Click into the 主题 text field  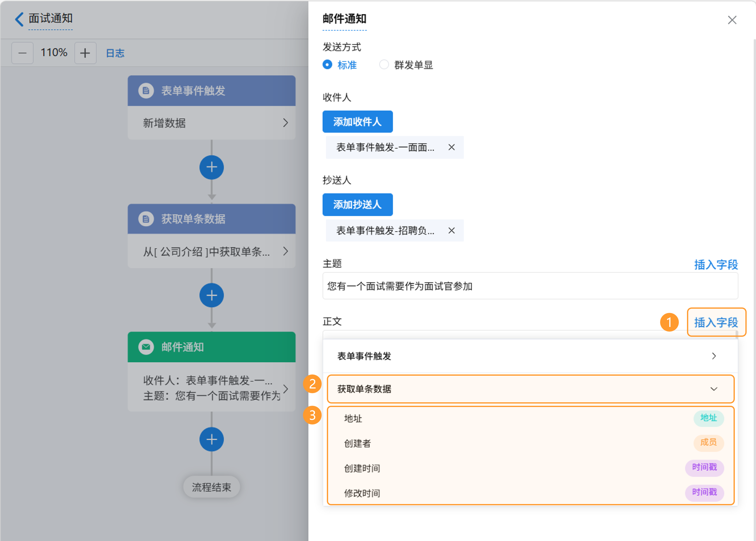pos(530,286)
